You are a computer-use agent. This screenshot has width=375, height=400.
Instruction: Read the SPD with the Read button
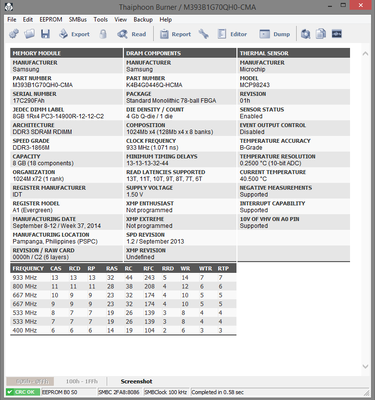132,34
